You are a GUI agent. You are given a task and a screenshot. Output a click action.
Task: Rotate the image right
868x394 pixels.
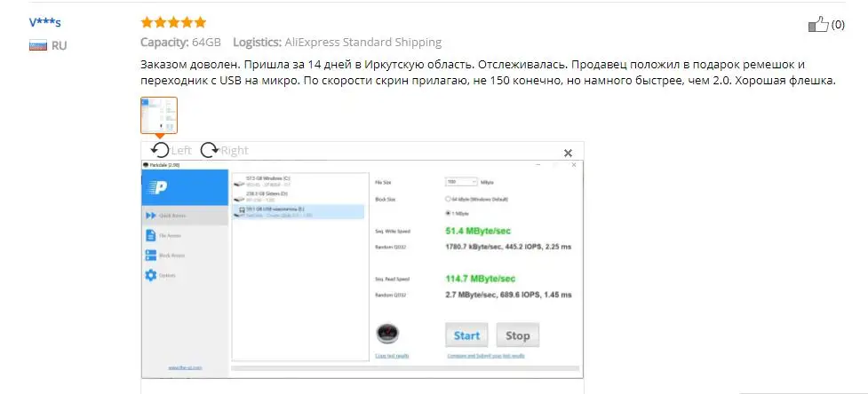coord(210,150)
